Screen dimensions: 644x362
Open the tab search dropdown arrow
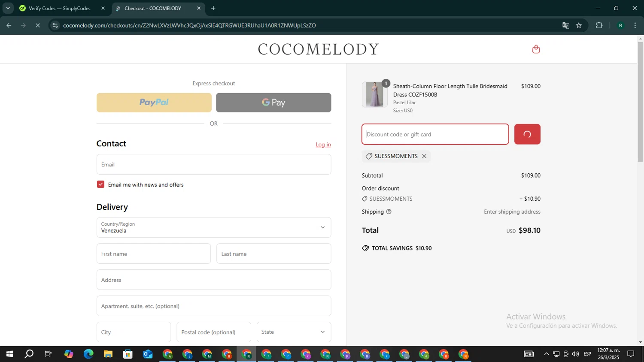pos(8,8)
